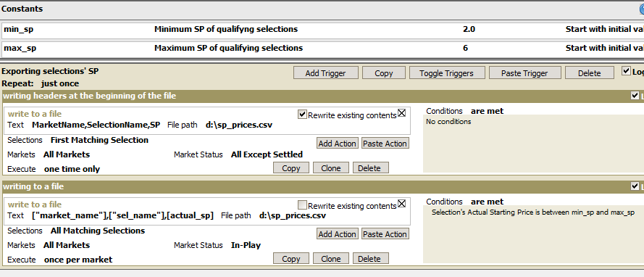Click Paste Action in writing headers trigger

(385, 143)
